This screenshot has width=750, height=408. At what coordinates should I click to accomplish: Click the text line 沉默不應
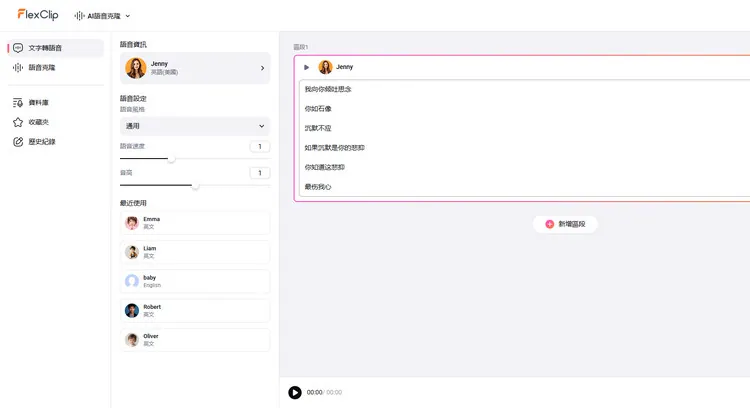tap(318, 128)
